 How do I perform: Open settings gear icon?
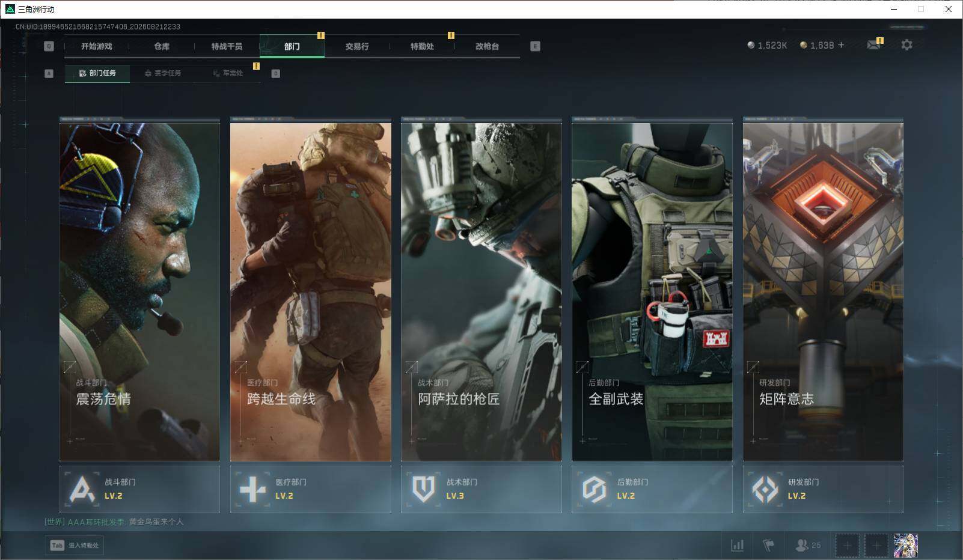pyautogui.click(x=906, y=45)
